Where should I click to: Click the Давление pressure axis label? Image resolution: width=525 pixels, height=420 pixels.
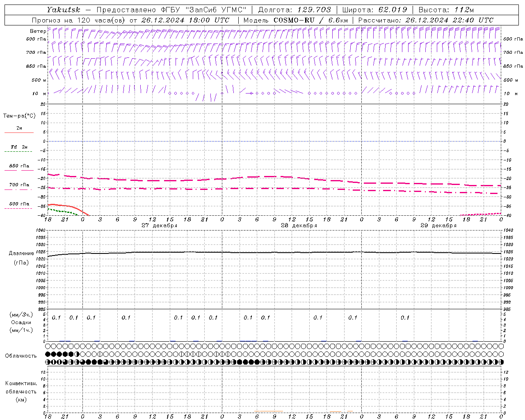coord(21,253)
